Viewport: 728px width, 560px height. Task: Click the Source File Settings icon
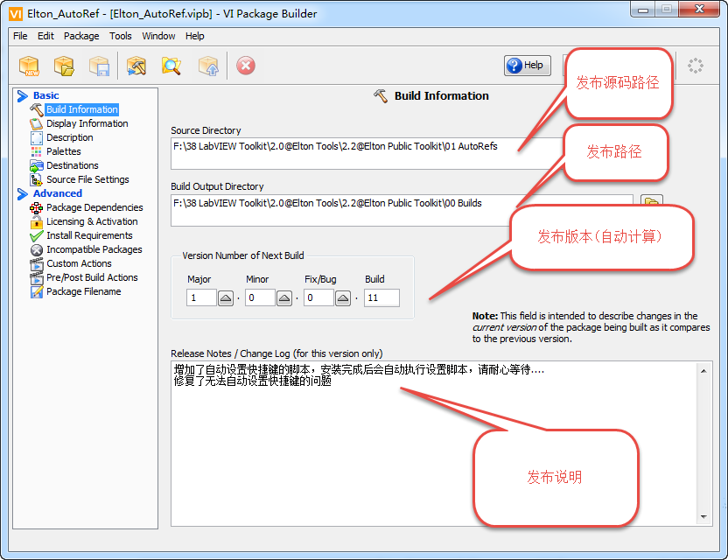(37, 179)
